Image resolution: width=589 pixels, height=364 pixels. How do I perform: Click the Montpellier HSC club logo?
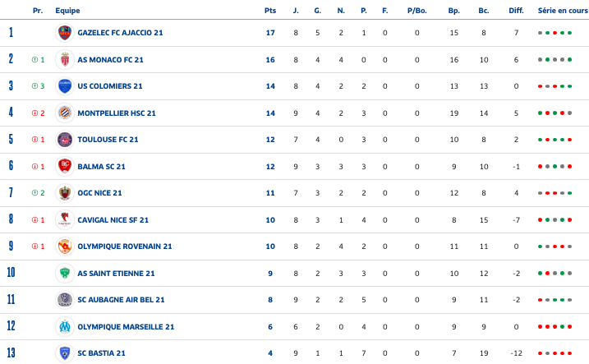pos(65,113)
